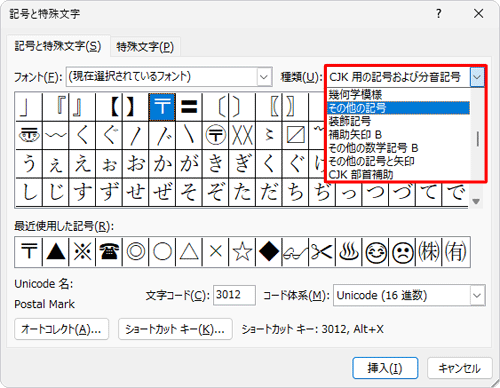Pick the hiragana お character in the grid

pos(135,163)
